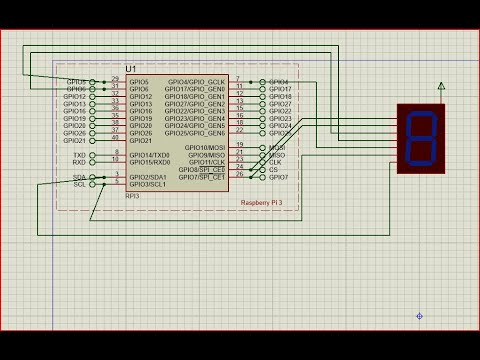Select the GPIO18 terminal circle outside the chip
The image size is (480, 360).
click(x=263, y=97)
